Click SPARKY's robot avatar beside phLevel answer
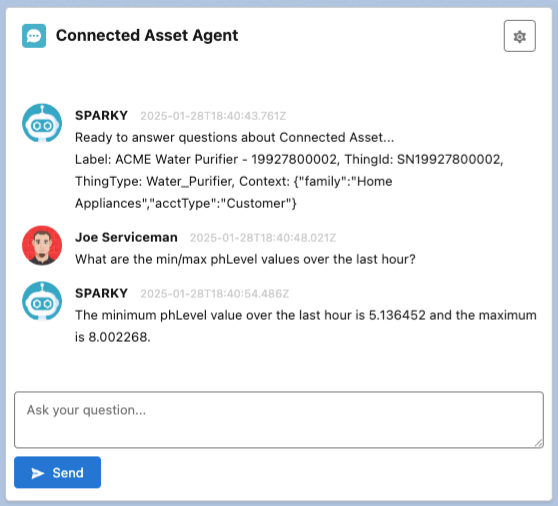Screen dimensions: 558x506 click(42, 301)
